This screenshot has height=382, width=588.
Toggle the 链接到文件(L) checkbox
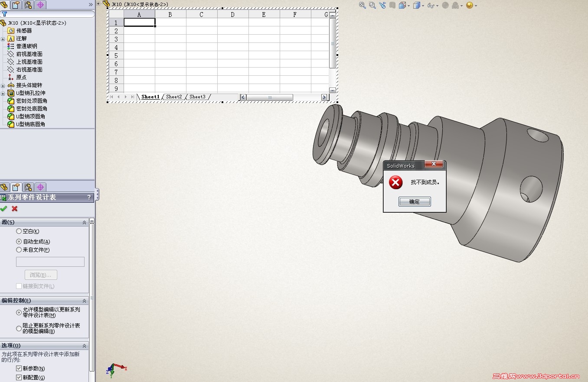point(19,286)
